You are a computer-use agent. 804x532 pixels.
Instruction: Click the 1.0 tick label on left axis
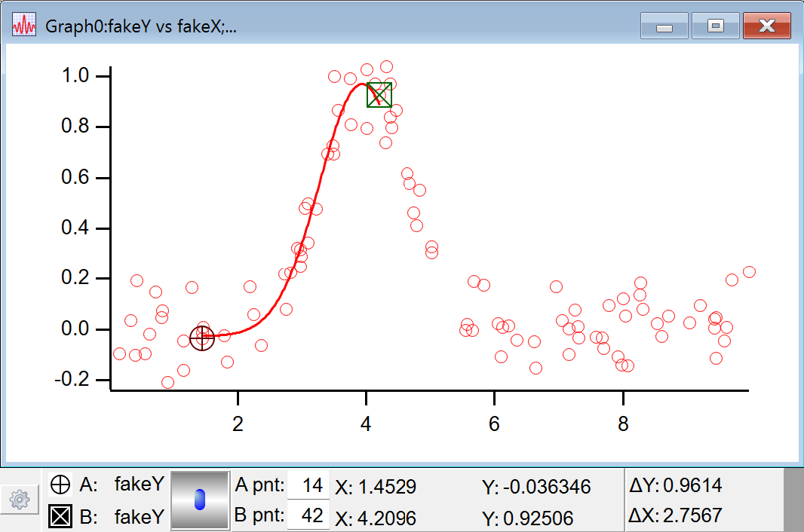tap(75, 76)
